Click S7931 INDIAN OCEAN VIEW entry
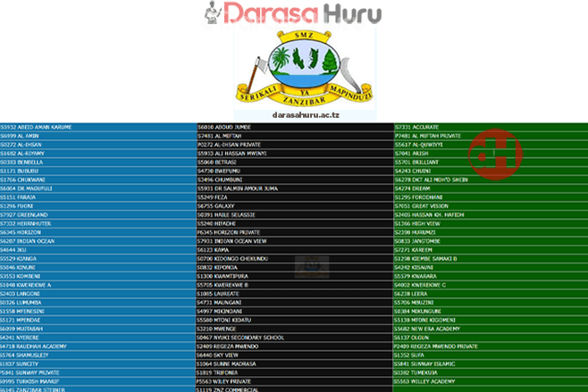The image size is (588, 392). coord(232,241)
